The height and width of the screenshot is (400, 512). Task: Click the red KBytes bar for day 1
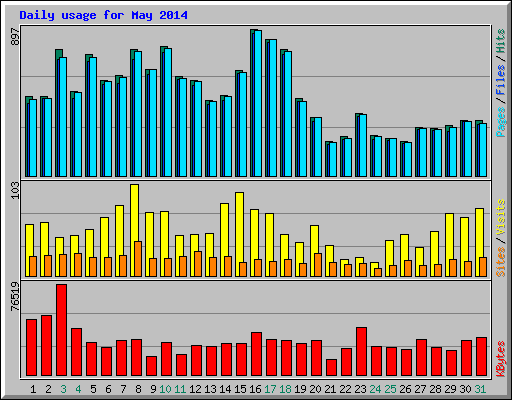(x=32, y=347)
